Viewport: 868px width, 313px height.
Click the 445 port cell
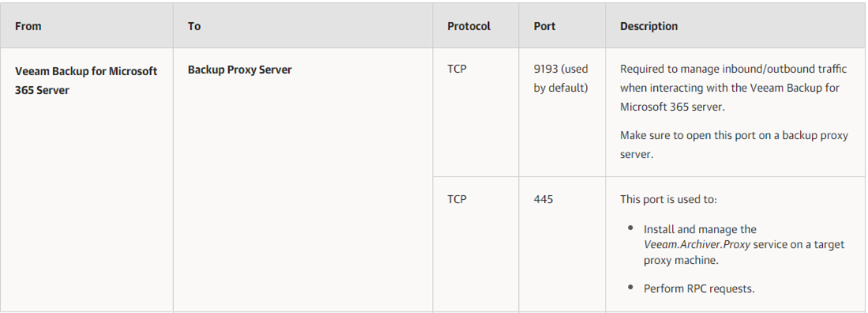pos(543,199)
